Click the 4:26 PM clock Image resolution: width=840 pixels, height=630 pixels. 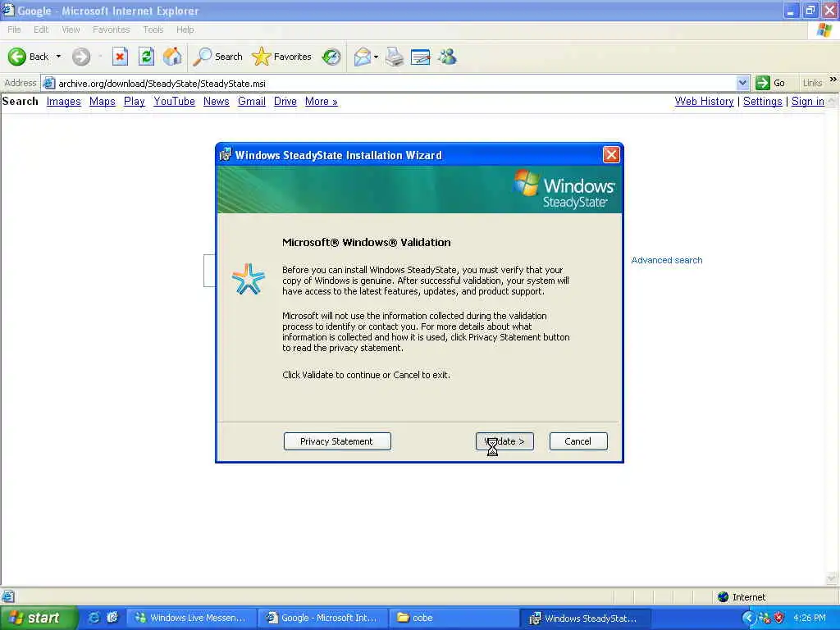[x=810, y=619]
